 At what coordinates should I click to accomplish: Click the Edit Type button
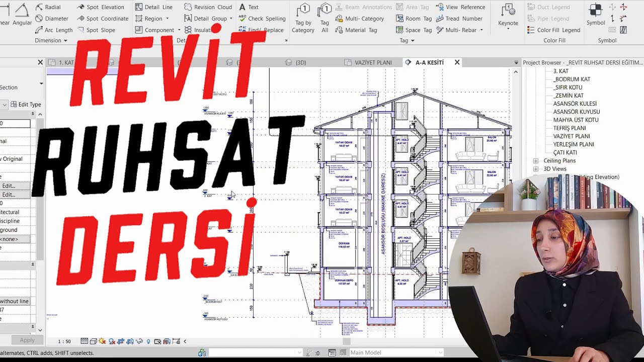(26, 105)
